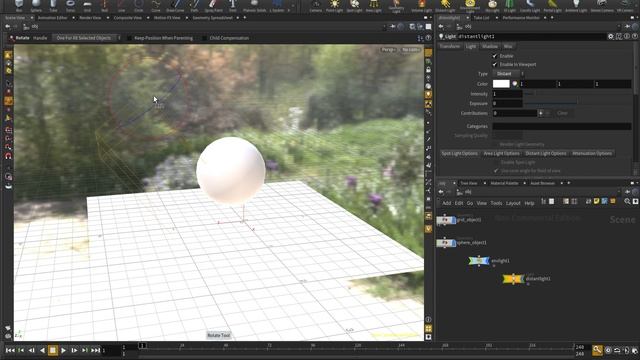Select the Spray Paint shelf tool
The width and height of the screenshot is (640, 360).
point(213,6)
